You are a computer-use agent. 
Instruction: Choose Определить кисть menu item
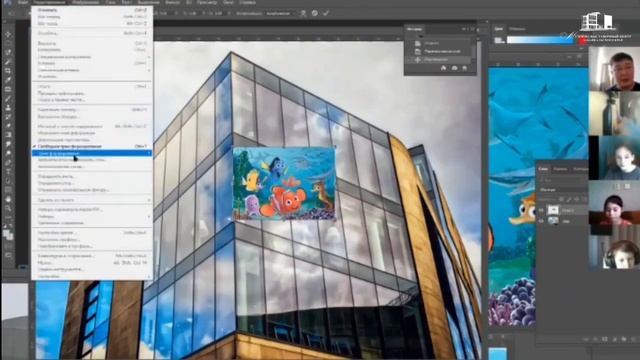coord(92,177)
